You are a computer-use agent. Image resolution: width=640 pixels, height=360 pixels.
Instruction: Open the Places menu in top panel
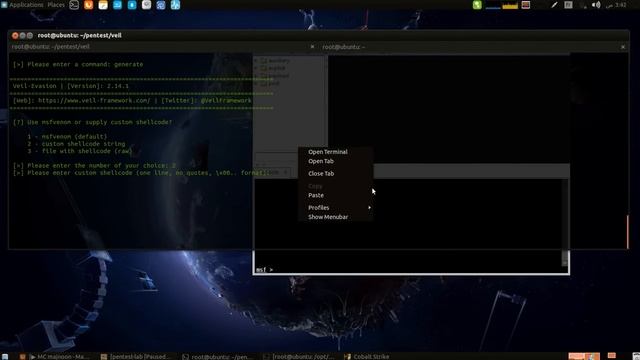pos(56,5)
